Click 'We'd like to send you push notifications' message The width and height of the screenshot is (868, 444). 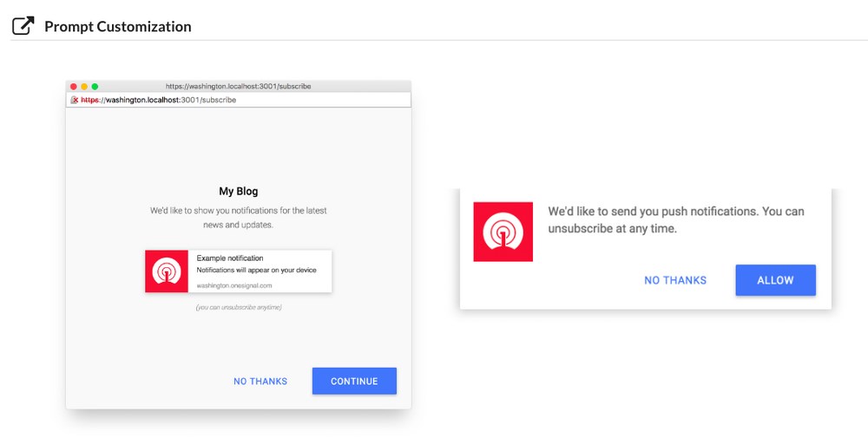point(676,219)
